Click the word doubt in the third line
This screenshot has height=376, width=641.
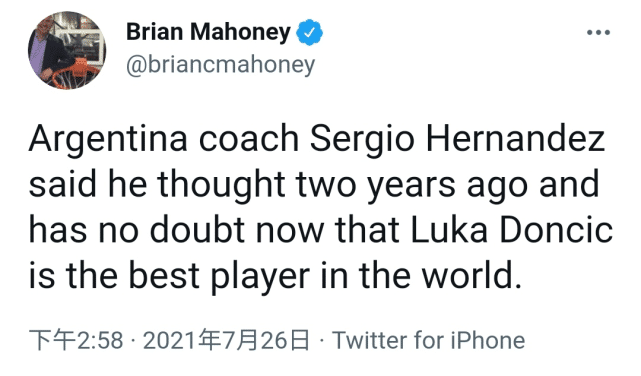pos(197,230)
